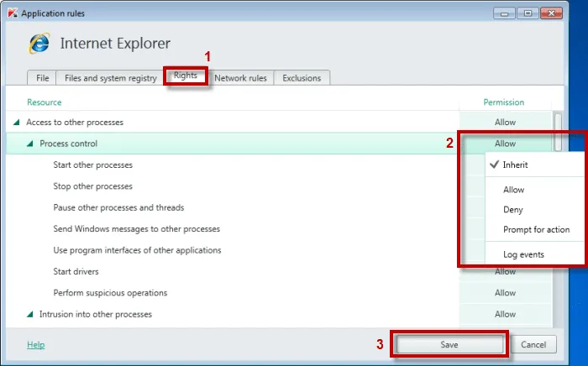The width and height of the screenshot is (588, 366).
Task: Select Pause other processes and threads row
Action: point(233,207)
